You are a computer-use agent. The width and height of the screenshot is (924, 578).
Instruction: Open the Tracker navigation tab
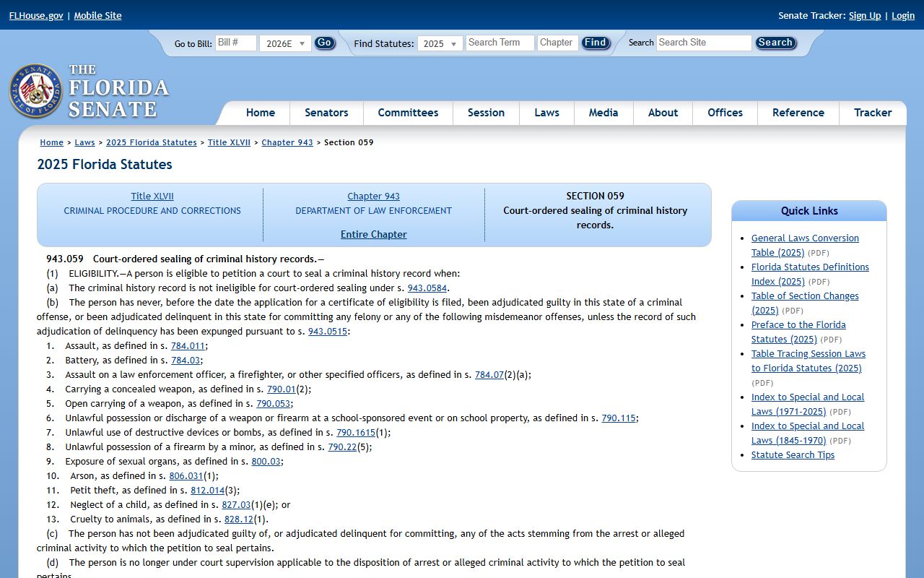(x=873, y=113)
